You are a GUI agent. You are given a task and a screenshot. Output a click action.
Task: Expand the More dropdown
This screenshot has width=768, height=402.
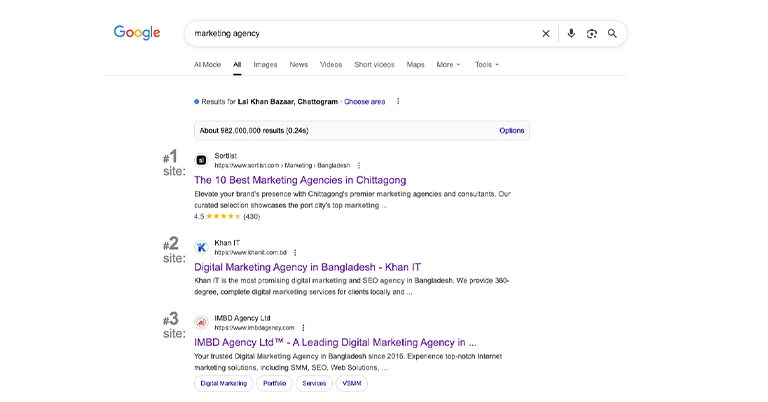click(448, 65)
